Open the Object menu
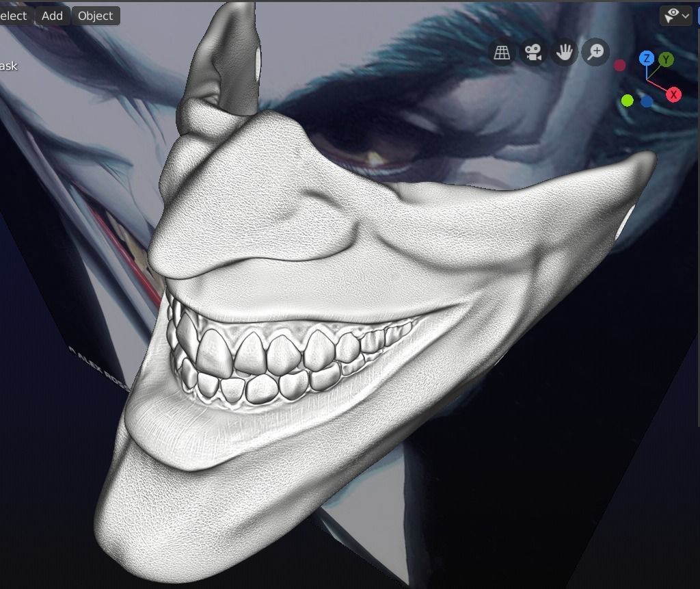700x589 pixels. [x=95, y=16]
